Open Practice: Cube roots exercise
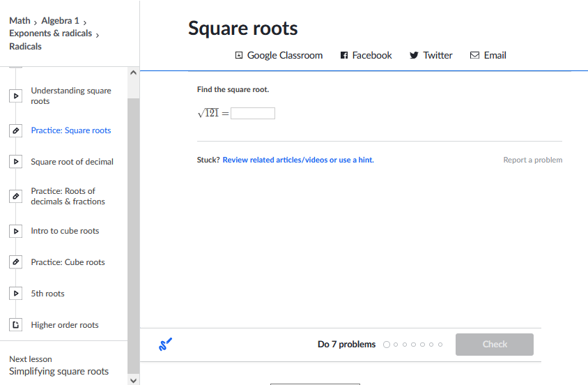Image resolution: width=588 pixels, height=385 pixels. (68, 262)
